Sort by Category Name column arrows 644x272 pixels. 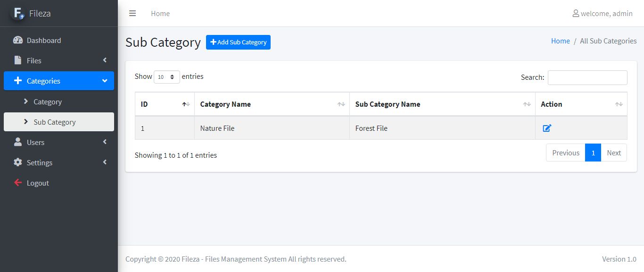[x=341, y=104]
